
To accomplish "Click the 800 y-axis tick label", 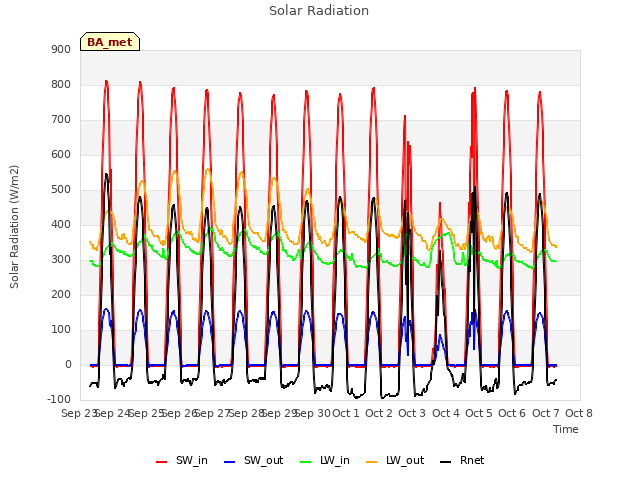I will pos(61,84).
